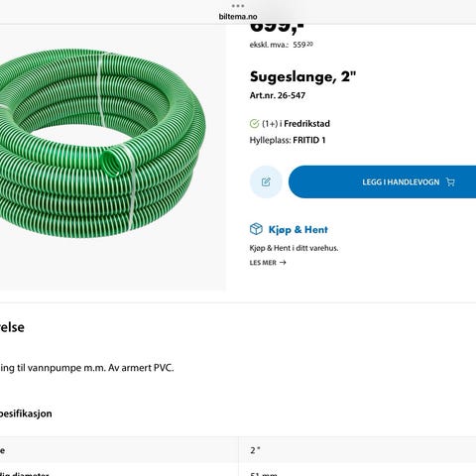Click the Sugeslange, 2" product title

click(x=302, y=77)
